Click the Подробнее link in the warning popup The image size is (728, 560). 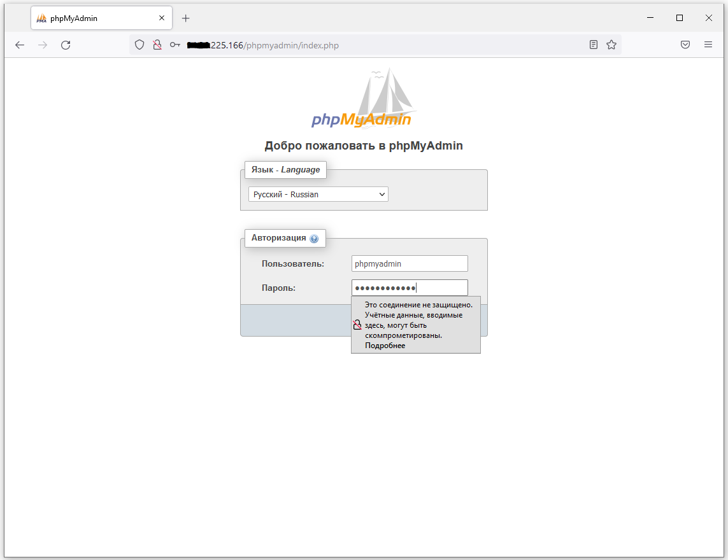pyautogui.click(x=385, y=346)
